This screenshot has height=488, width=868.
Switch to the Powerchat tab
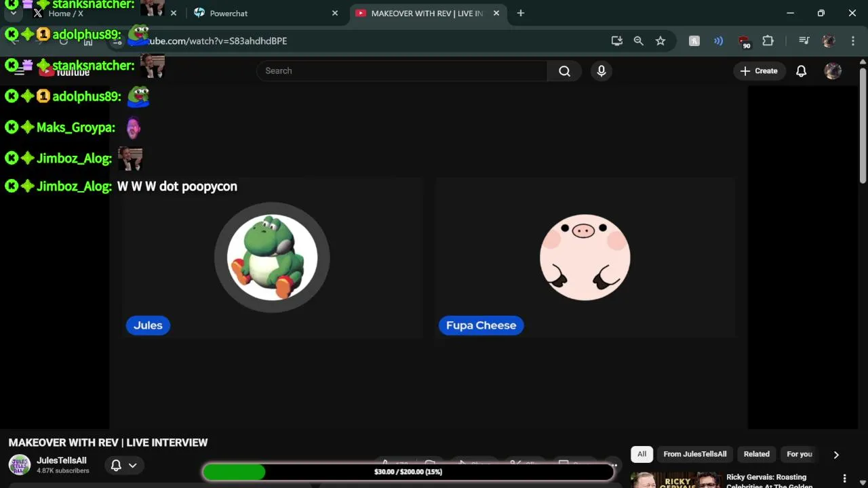click(266, 13)
